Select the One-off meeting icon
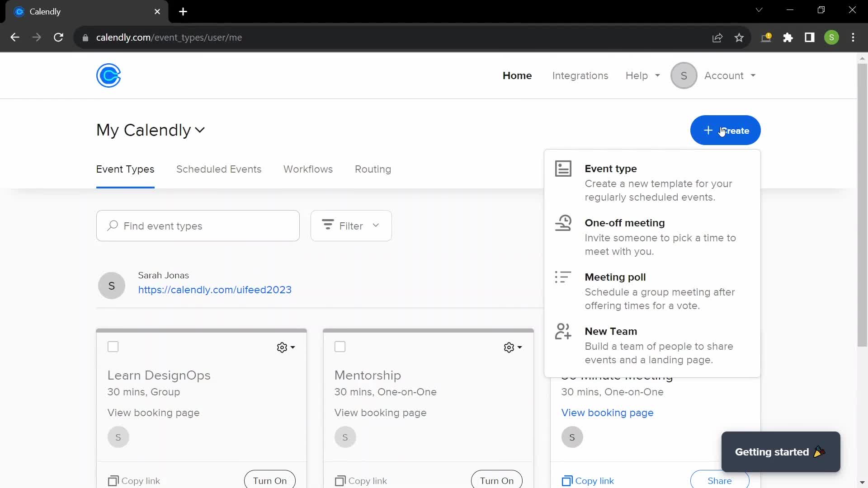 pyautogui.click(x=563, y=223)
